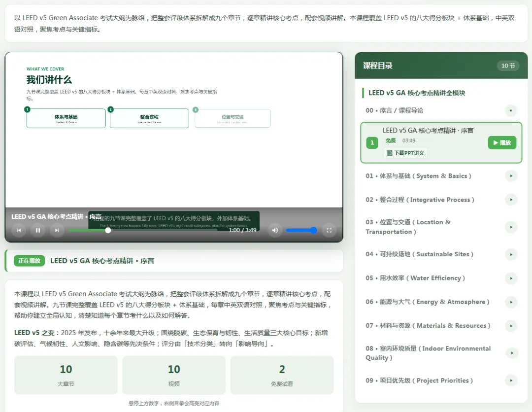Click the WHAT WE COVER slide label
This screenshot has width=532, height=412.
(x=45, y=69)
